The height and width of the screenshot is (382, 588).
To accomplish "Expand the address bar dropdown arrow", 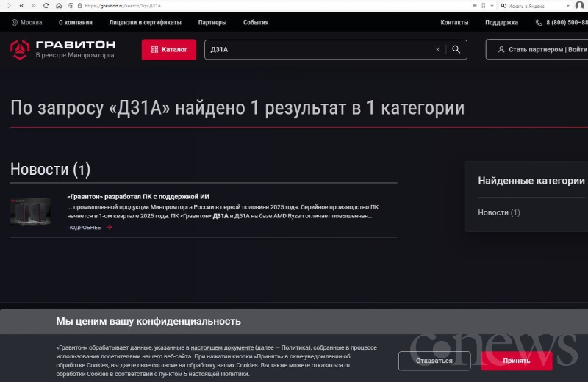I will (492, 6).
